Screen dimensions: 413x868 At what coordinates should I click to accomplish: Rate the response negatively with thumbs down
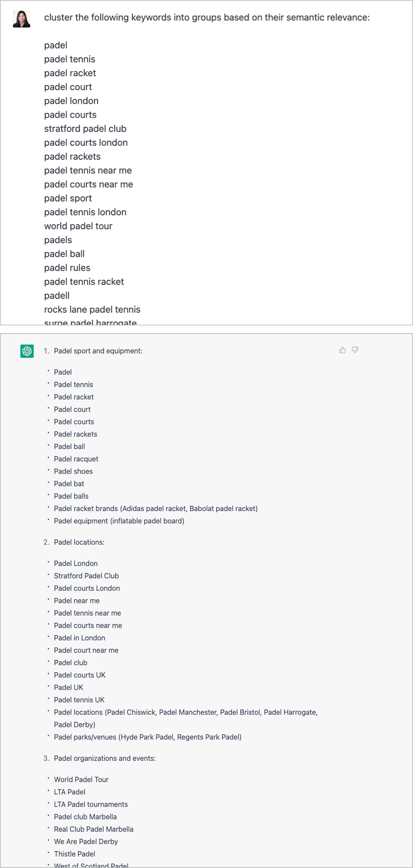(x=355, y=350)
